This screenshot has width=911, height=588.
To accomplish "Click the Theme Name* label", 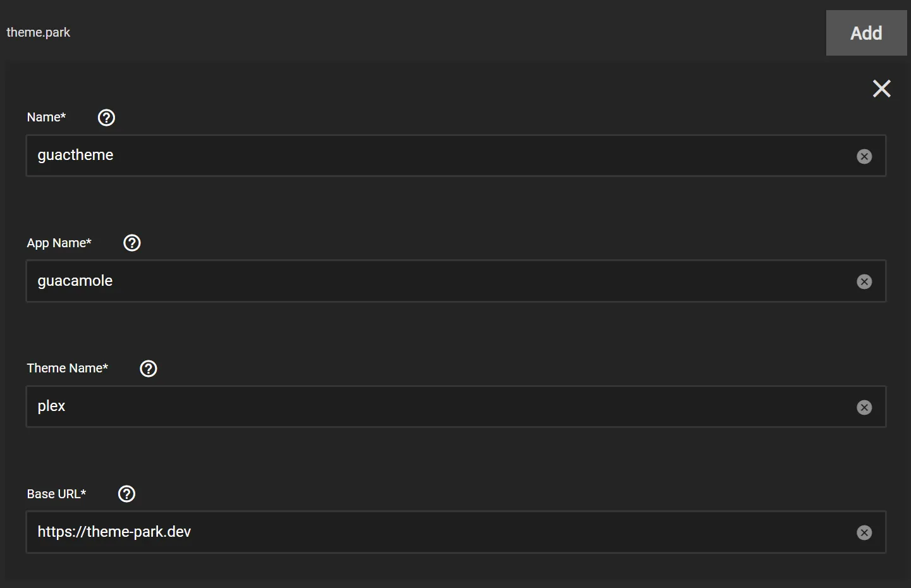I will click(x=67, y=369).
